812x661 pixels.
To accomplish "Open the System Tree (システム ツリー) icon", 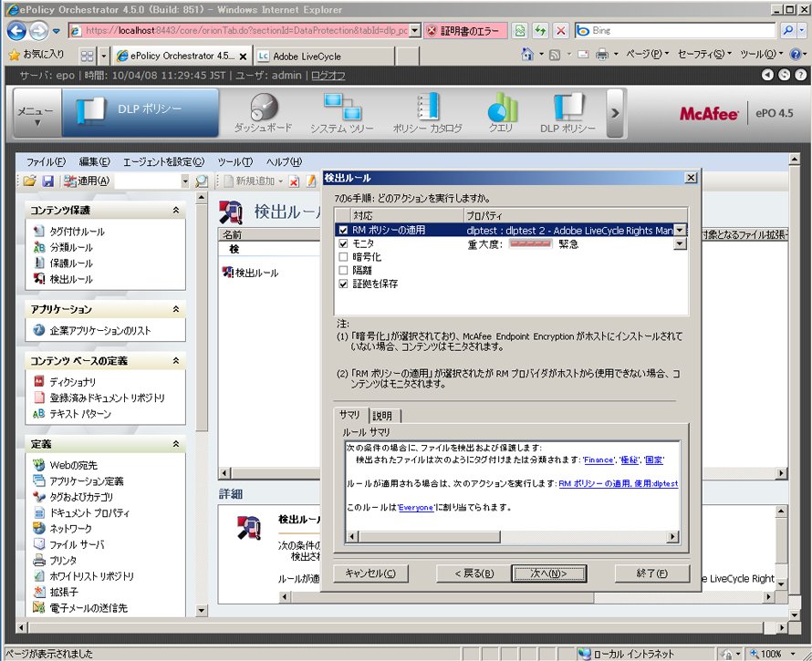I will pyautogui.click(x=342, y=113).
